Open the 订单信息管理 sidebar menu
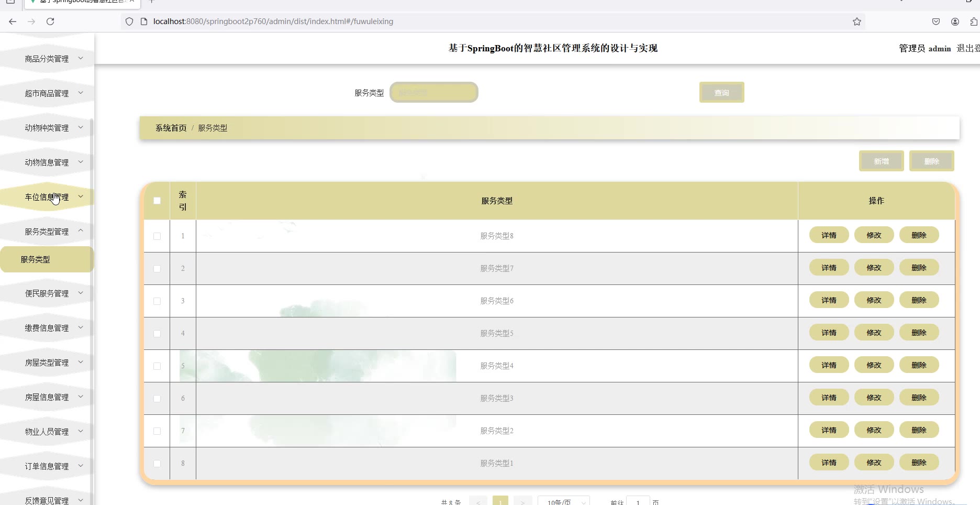Screen dimensions: 980x505 [47, 466]
